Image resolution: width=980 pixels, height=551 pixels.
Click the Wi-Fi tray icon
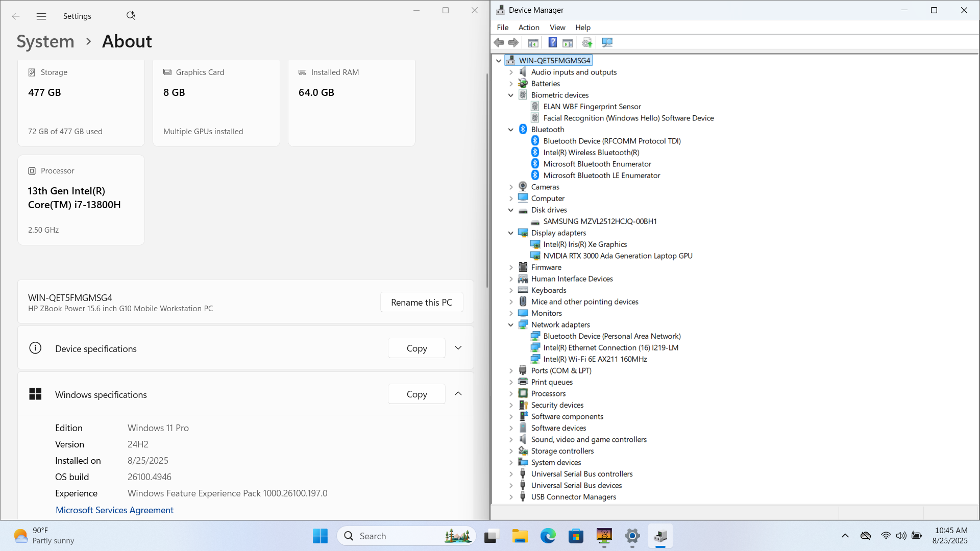pos(886,536)
